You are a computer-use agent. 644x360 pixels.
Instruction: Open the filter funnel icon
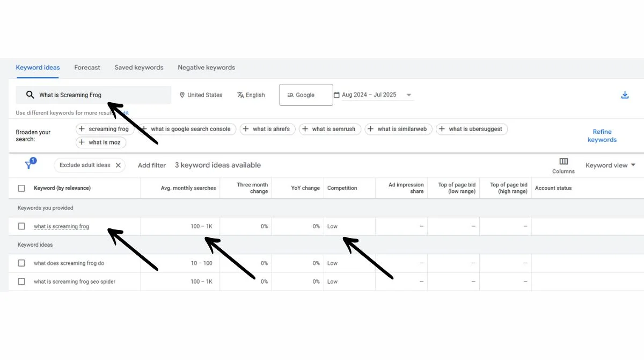(x=30, y=164)
